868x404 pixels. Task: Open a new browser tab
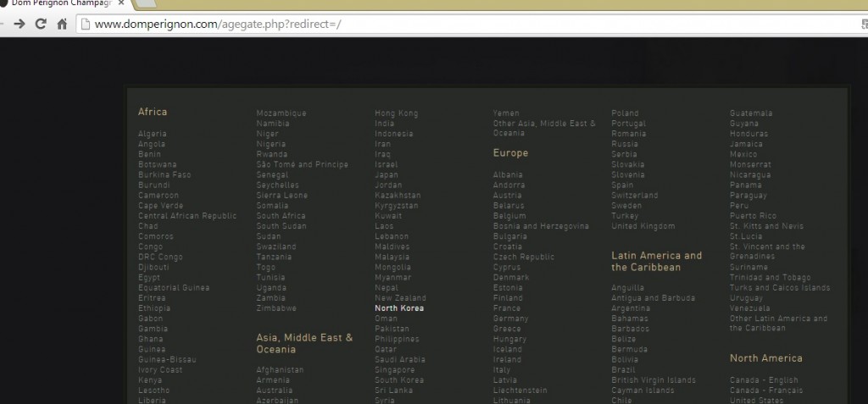tap(145, 3)
